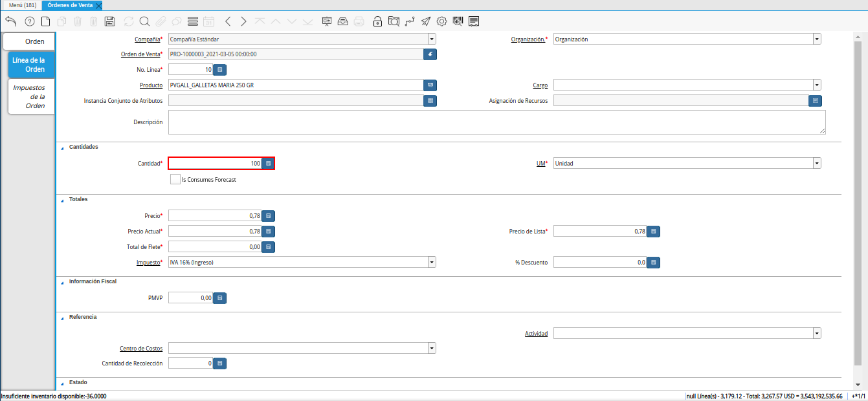Open the calculator for the Cantidad field
Viewport: 868px width, 401px height.
pyautogui.click(x=269, y=164)
